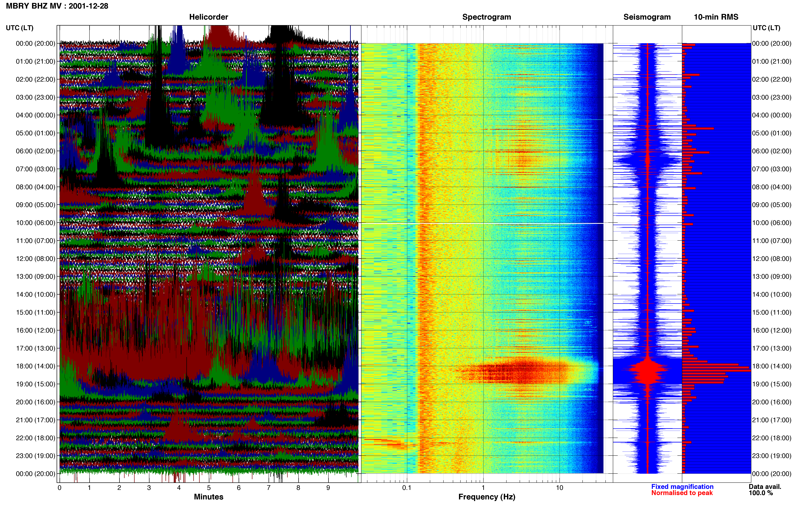Click the left '05:00 (01:00)' time label
The width and height of the screenshot is (812, 508).
pyautogui.click(x=36, y=133)
